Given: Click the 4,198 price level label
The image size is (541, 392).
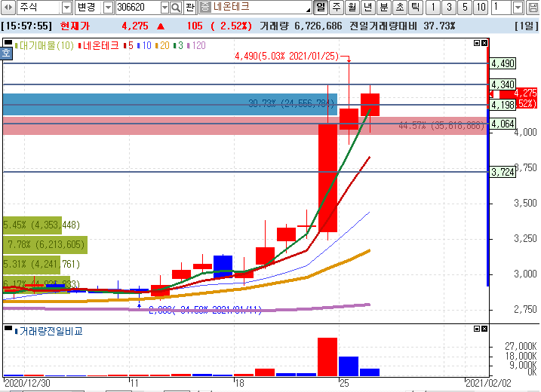Looking at the screenshot, I should pyautogui.click(x=503, y=105).
